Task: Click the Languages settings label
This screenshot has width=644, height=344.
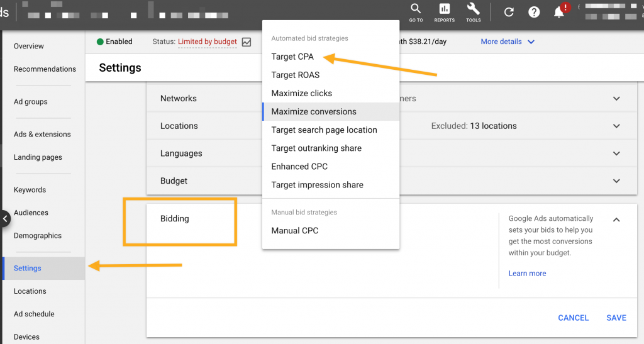Action: (181, 153)
